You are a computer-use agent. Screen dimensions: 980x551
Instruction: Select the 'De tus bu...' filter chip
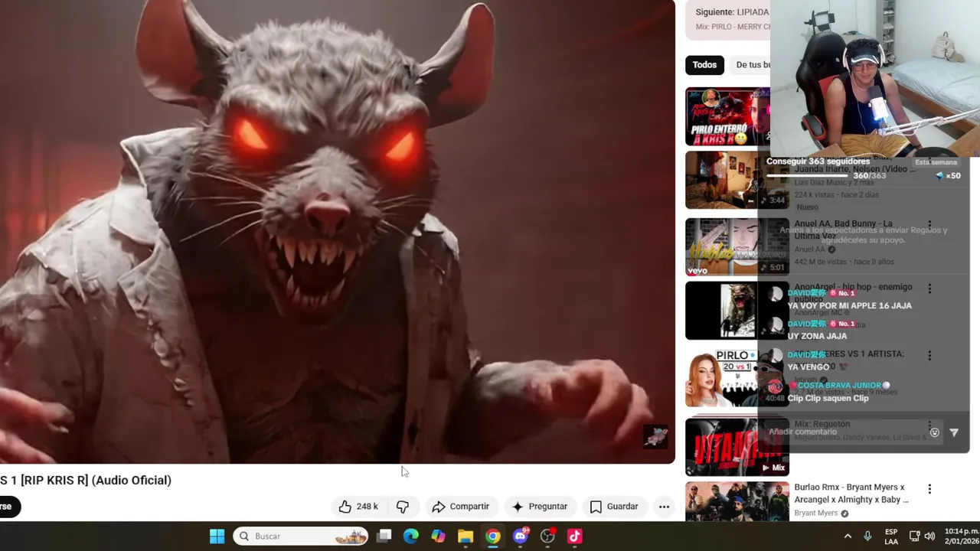(752, 65)
